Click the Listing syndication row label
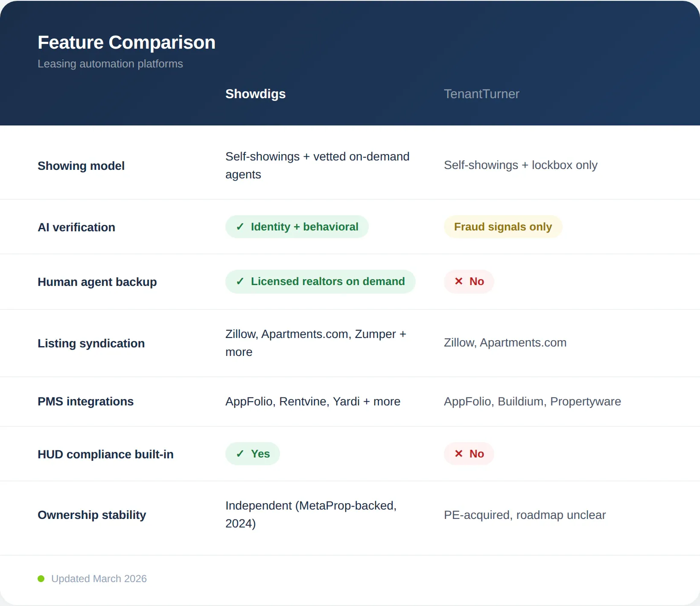The width and height of the screenshot is (700, 606). 91,343
